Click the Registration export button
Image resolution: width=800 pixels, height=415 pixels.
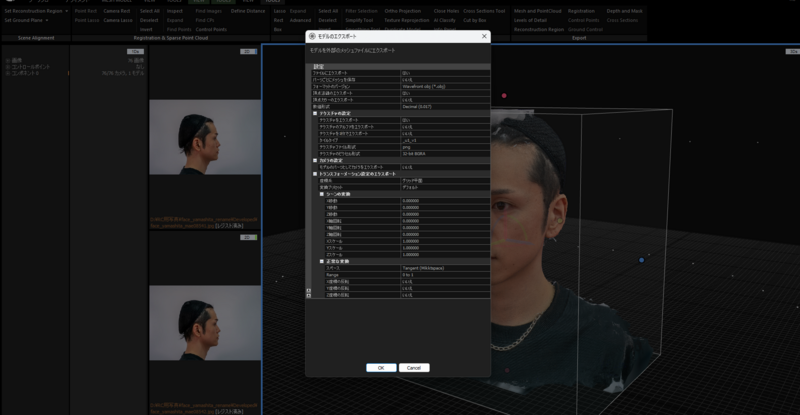tap(581, 11)
